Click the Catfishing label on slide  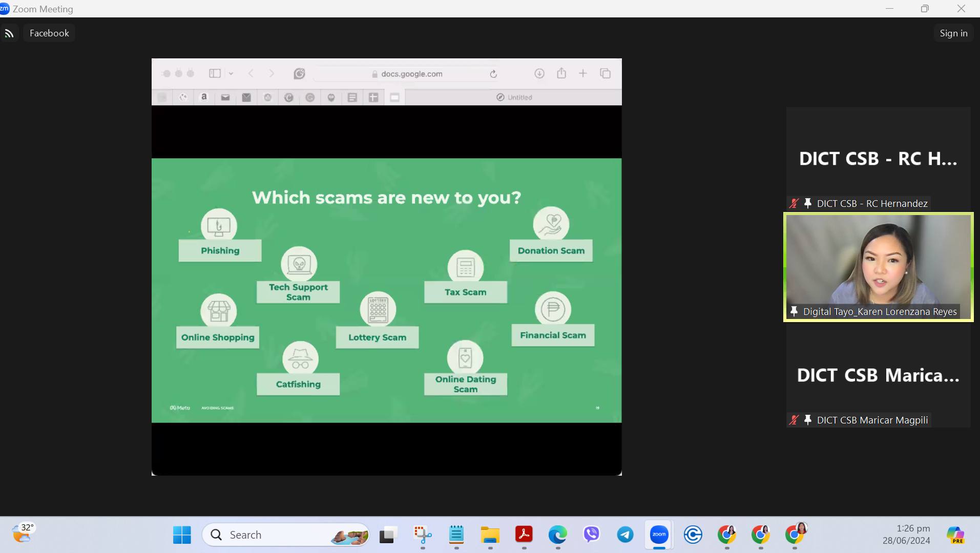(298, 384)
